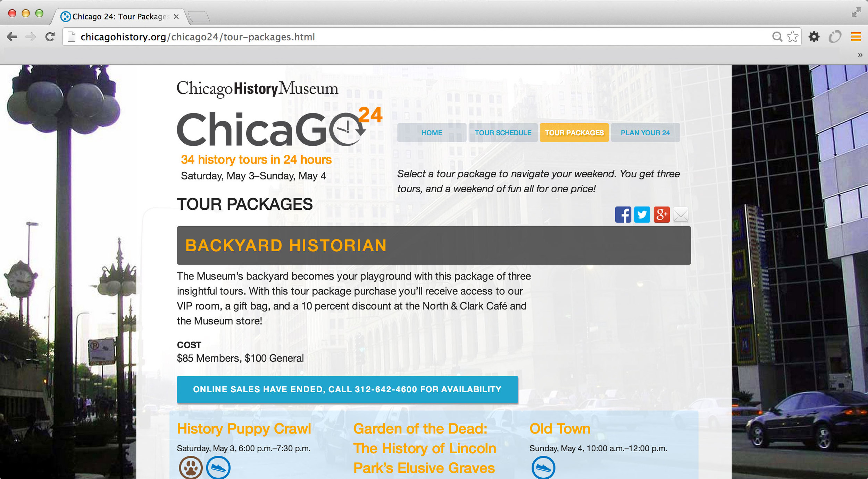The width and height of the screenshot is (868, 479).
Task: Open the Chrome hamburger menu
Action: pos(856,36)
